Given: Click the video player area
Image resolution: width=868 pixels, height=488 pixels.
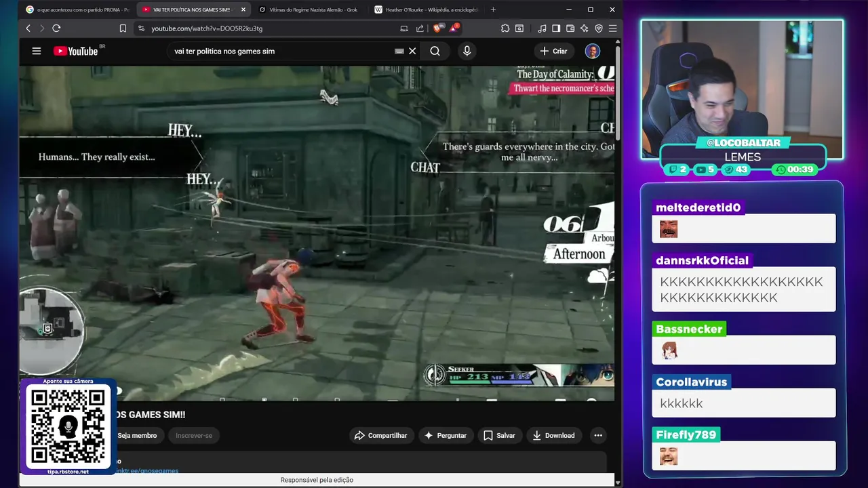Looking at the screenshot, I should 317,232.
